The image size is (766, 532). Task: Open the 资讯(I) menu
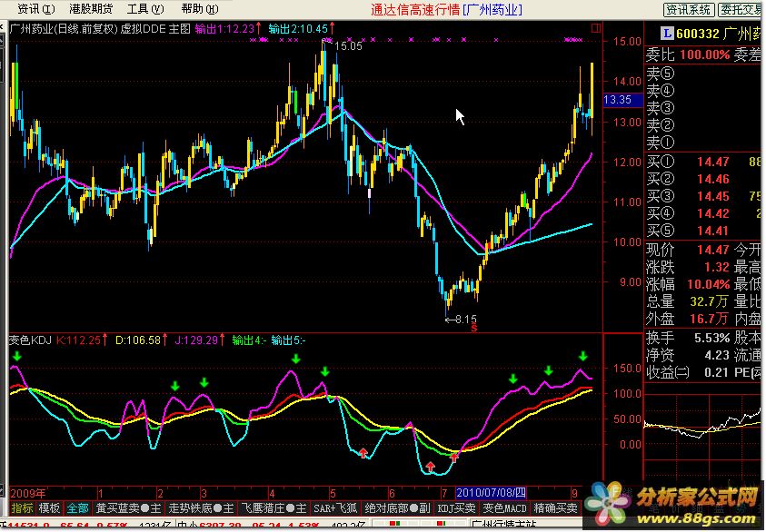click(x=35, y=9)
